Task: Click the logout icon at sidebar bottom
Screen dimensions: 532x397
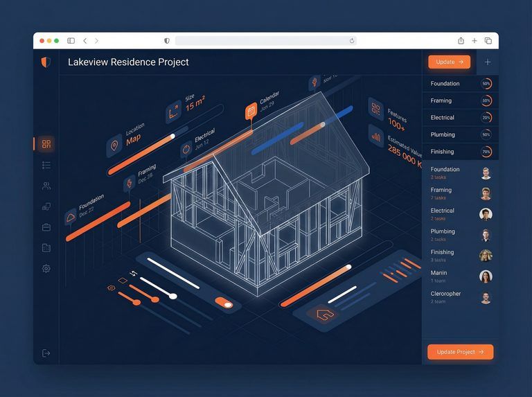Action: [46, 353]
